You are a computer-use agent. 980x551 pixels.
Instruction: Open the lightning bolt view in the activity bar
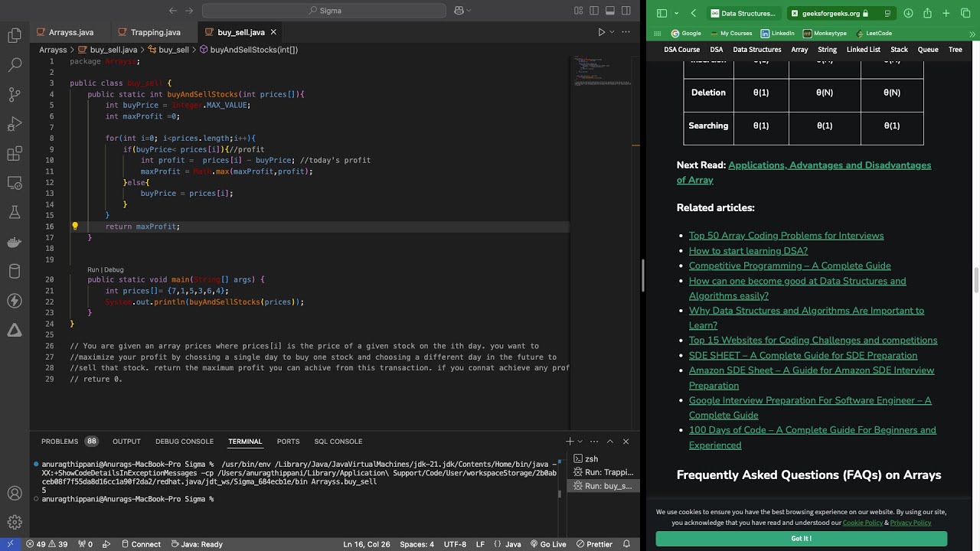[x=15, y=301]
